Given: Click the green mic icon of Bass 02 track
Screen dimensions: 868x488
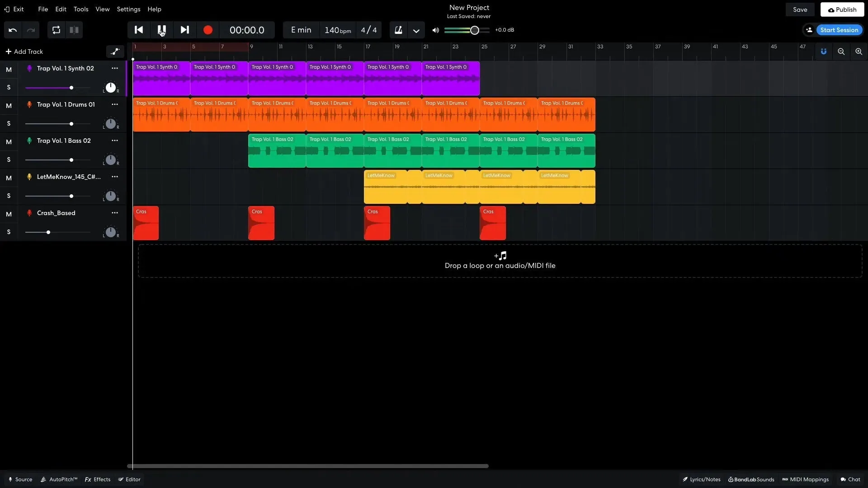Looking at the screenshot, I should pyautogui.click(x=29, y=141).
